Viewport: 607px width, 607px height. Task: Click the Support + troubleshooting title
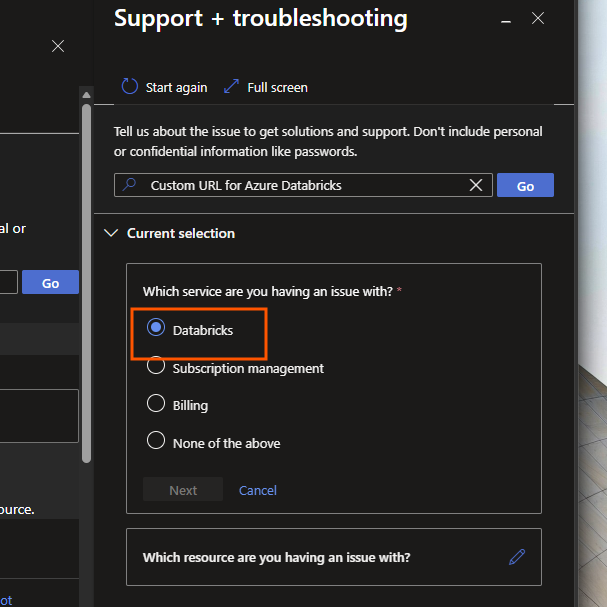pyautogui.click(x=261, y=18)
